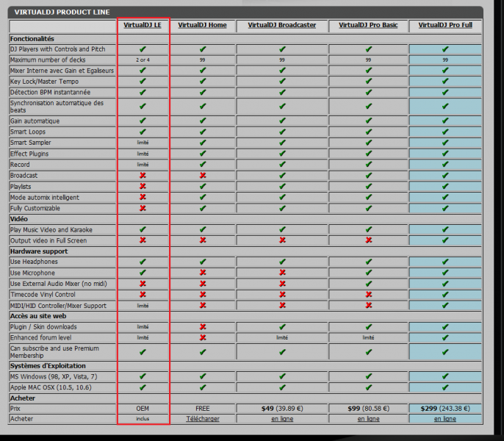
Task: Click the red cross for Broadcast under VirtualDJ LE
Action: (x=143, y=176)
